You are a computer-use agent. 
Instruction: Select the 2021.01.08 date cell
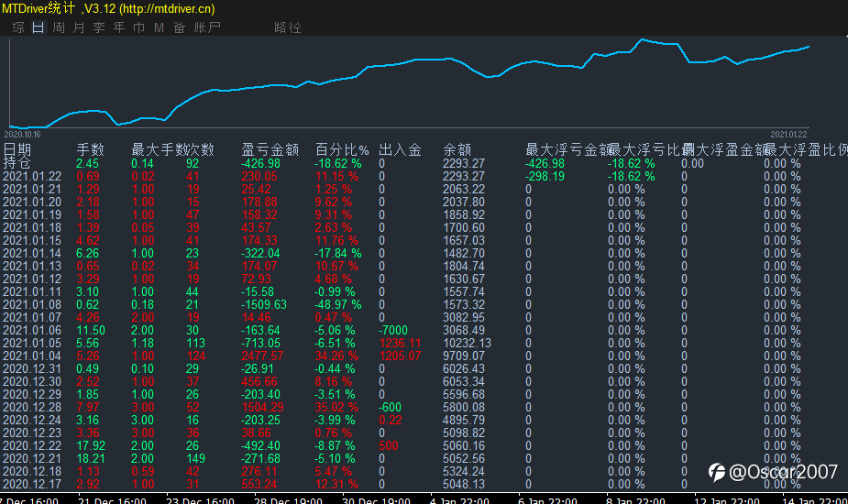32,304
